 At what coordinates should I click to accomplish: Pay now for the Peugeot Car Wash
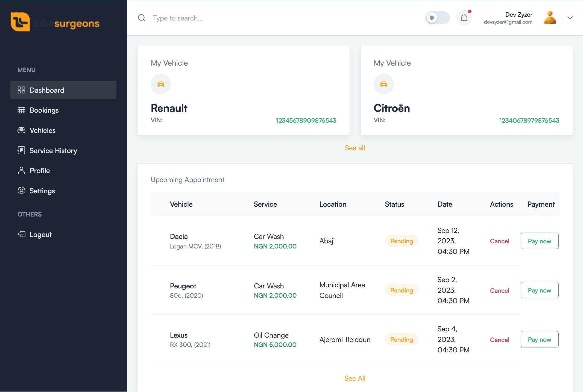540,290
